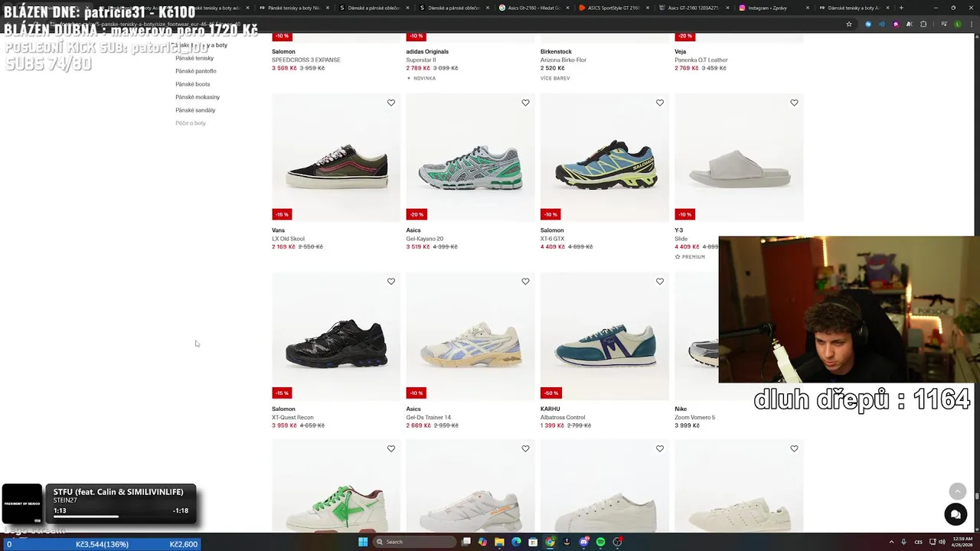
Task: Click the microphone tray icon
Action: point(903,542)
